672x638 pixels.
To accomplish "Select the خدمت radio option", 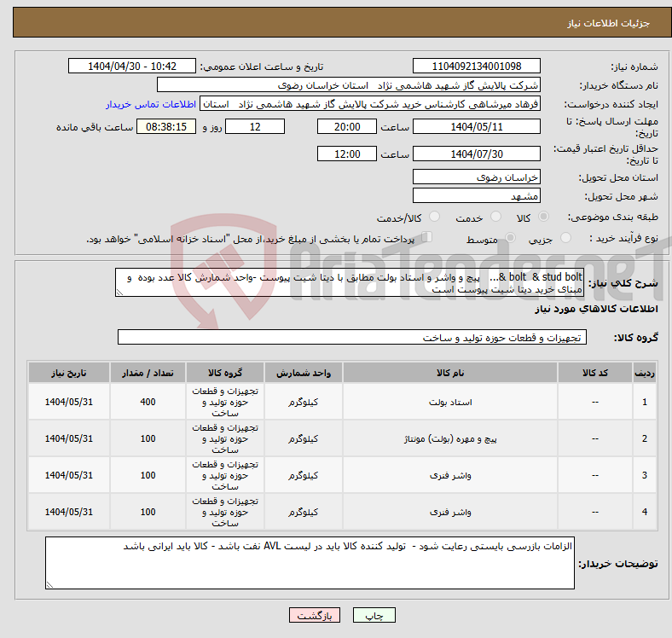I will coord(492,218).
